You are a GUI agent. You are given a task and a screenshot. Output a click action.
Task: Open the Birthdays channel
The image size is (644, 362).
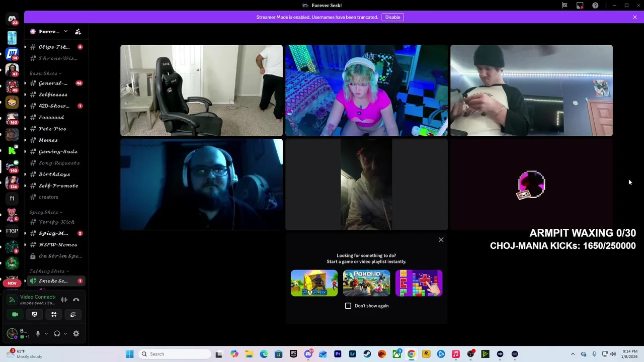pyautogui.click(x=55, y=174)
